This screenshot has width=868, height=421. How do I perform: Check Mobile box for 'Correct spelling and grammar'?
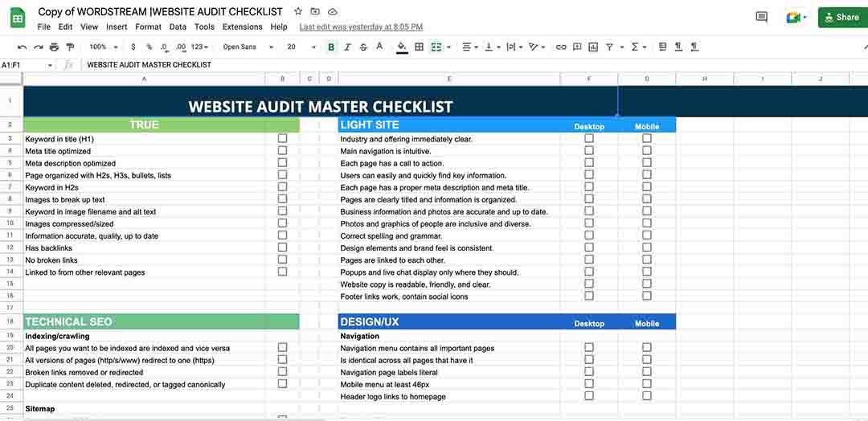click(x=646, y=235)
